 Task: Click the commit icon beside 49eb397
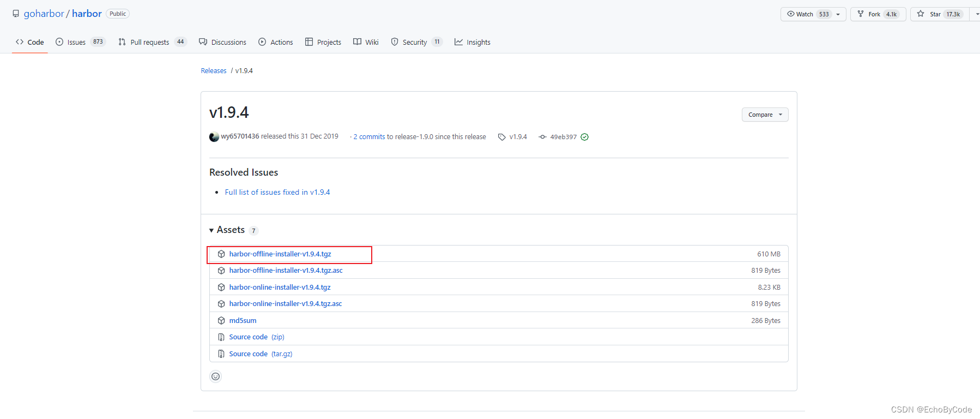[x=542, y=137]
